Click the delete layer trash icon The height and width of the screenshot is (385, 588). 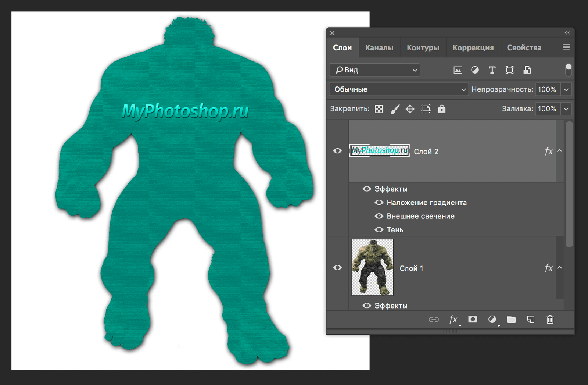[550, 320]
